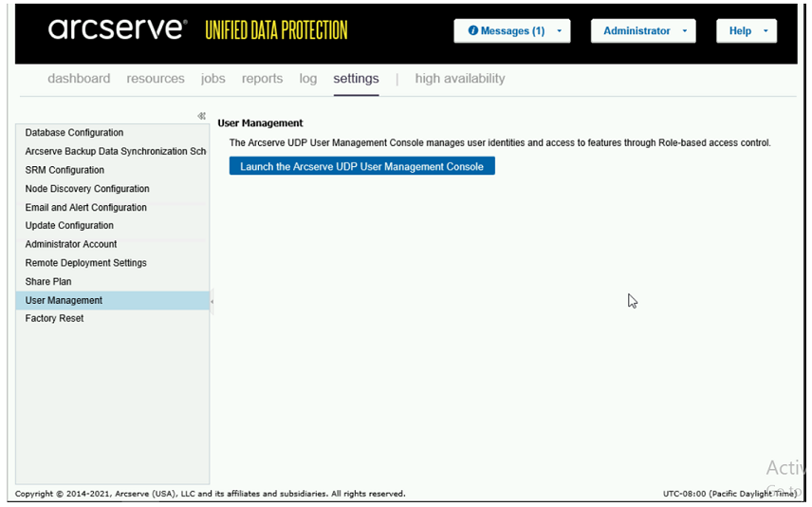Open the Messages (1) dropdown arrow
Viewport: 812px width, 507px height.
560,31
